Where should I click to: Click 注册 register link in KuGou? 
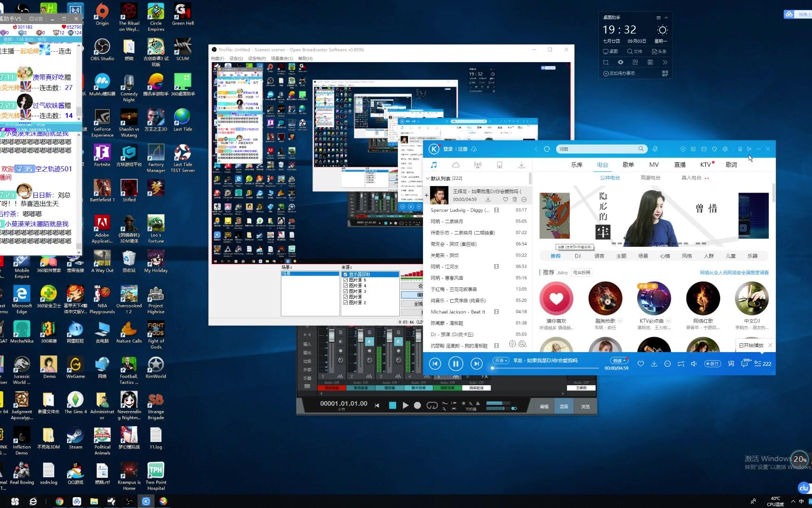pos(463,149)
